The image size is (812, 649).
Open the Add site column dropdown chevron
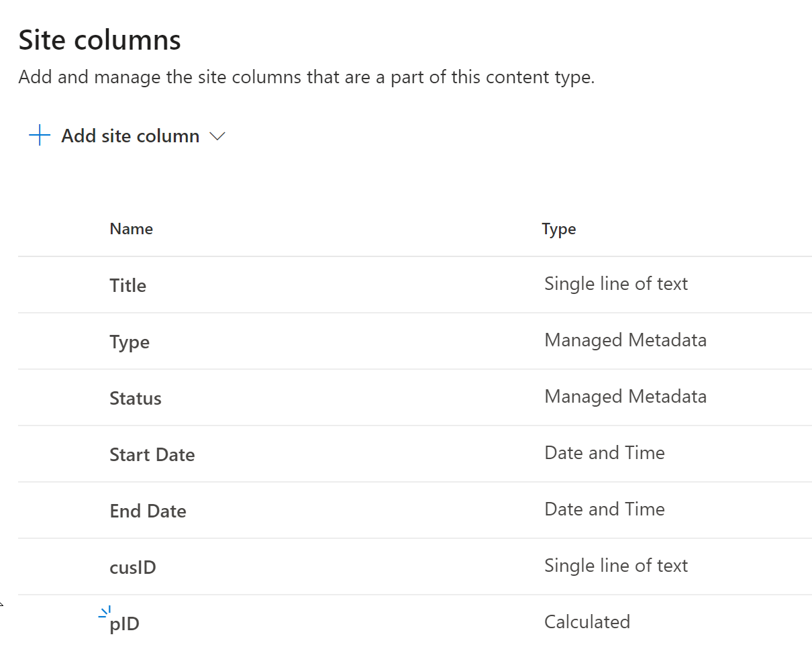click(217, 136)
